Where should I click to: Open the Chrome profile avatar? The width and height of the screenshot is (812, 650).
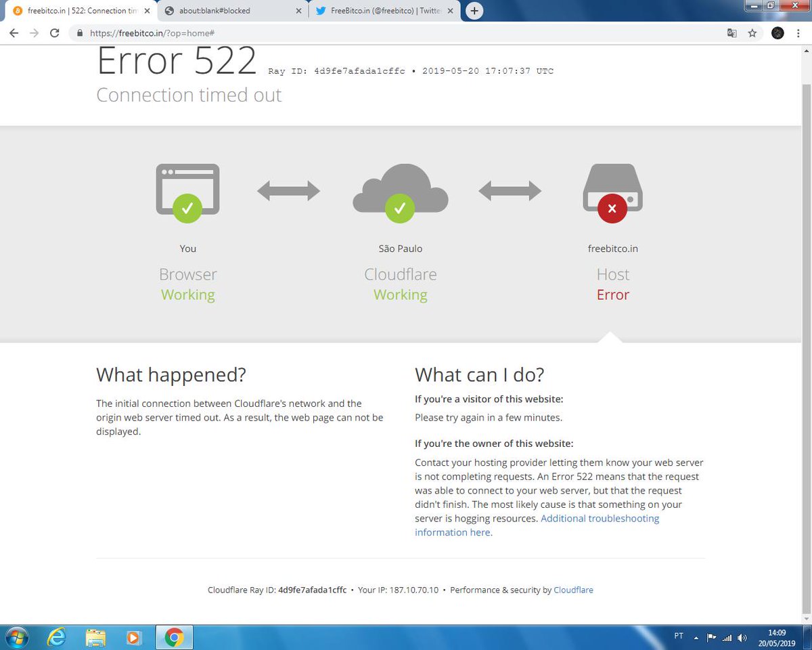[777, 32]
